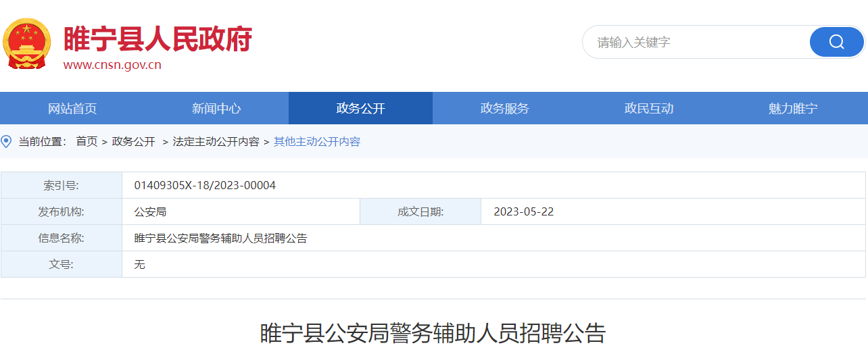Click the article heading 睢宁县公安局警务辅助人员招聘公告
The height and width of the screenshot is (354, 868).
(x=433, y=334)
